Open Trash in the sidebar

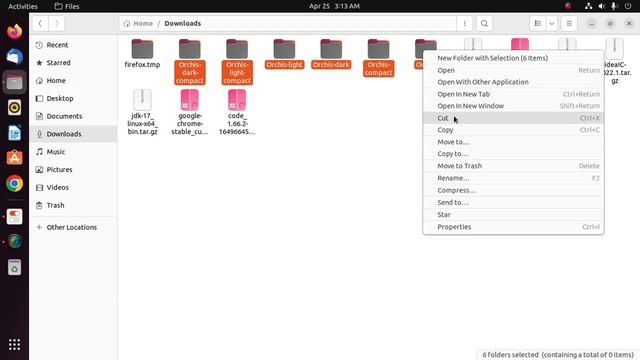click(x=73, y=205)
